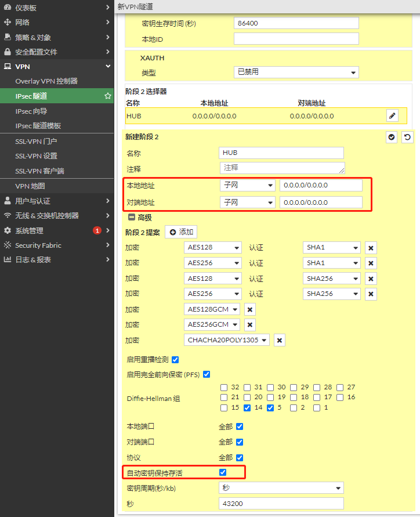This screenshot has height=517, width=420.
Task: Click the 网络 network icon
Action: [x=8, y=22]
